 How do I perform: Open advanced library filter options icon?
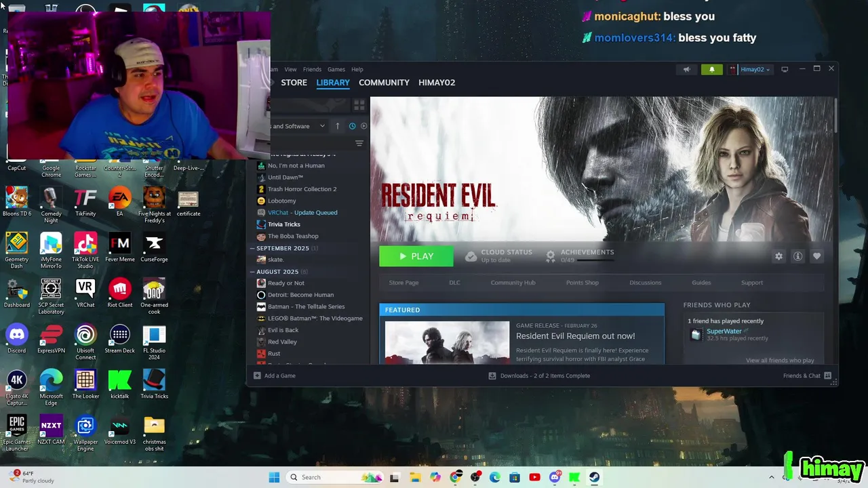click(359, 143)
